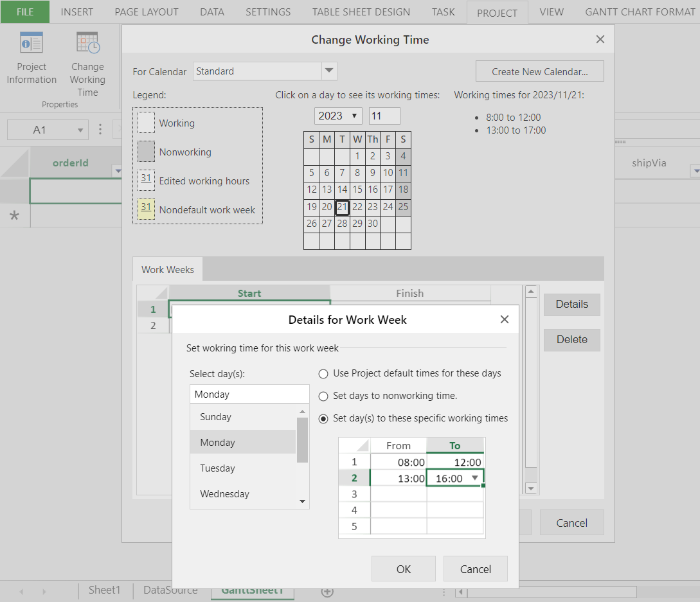Viewport: 700px width, 602px height.
Task: Select Use Project default times option
Action: [323, 374]
